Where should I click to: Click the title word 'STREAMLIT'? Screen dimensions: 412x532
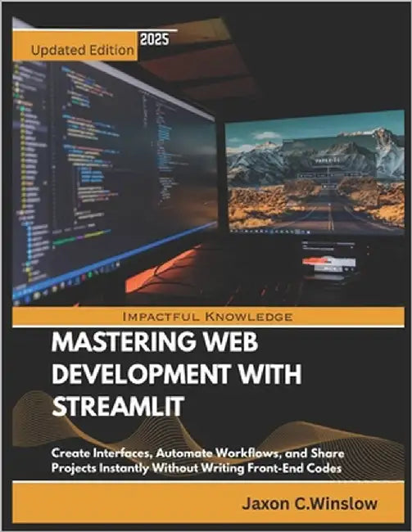click(118, 406)
